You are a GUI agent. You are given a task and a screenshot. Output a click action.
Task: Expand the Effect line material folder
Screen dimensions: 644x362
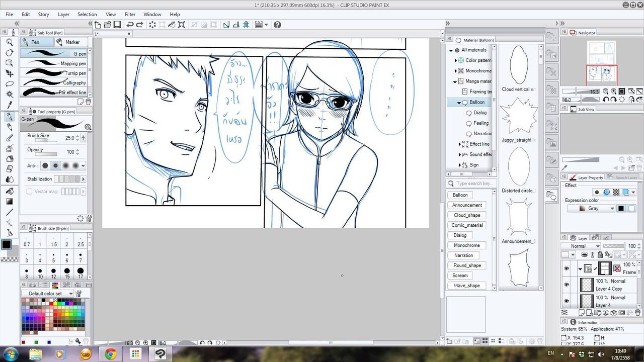coord(460,144)
